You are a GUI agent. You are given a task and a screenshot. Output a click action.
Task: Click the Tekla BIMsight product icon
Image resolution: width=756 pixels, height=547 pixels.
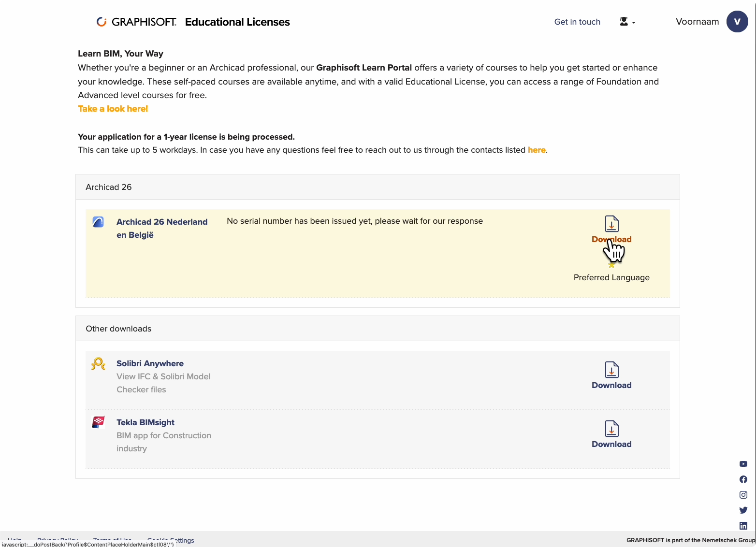coord(98,422)
